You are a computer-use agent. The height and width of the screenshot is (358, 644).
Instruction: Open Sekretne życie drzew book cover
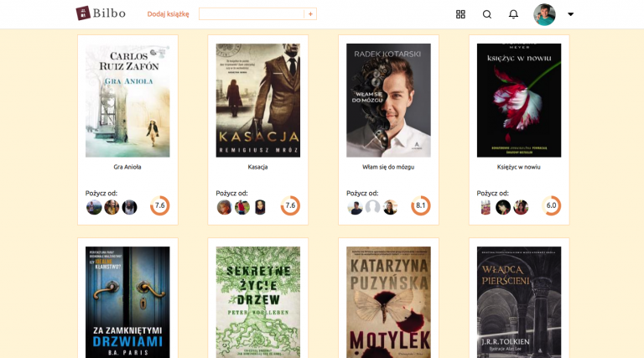258,302
